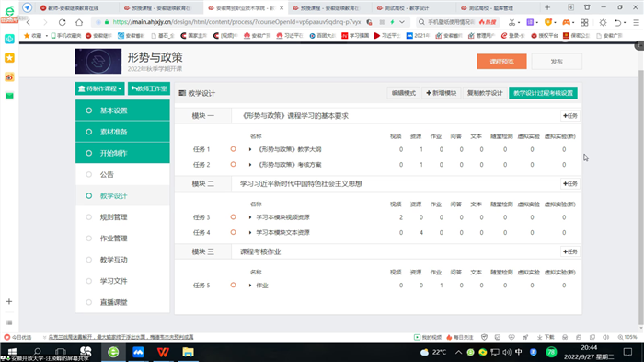
Task: Open the 待制作课程 dropdown
Action: click(x=99, y=88)
